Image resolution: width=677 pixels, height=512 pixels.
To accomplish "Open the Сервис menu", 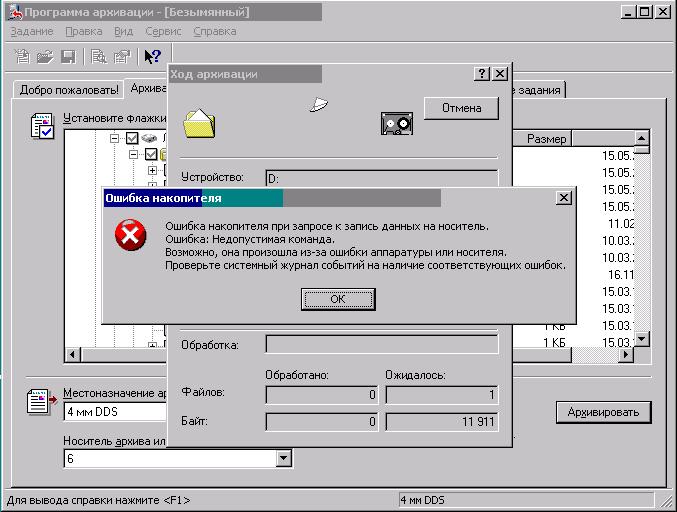I will 164,31.
